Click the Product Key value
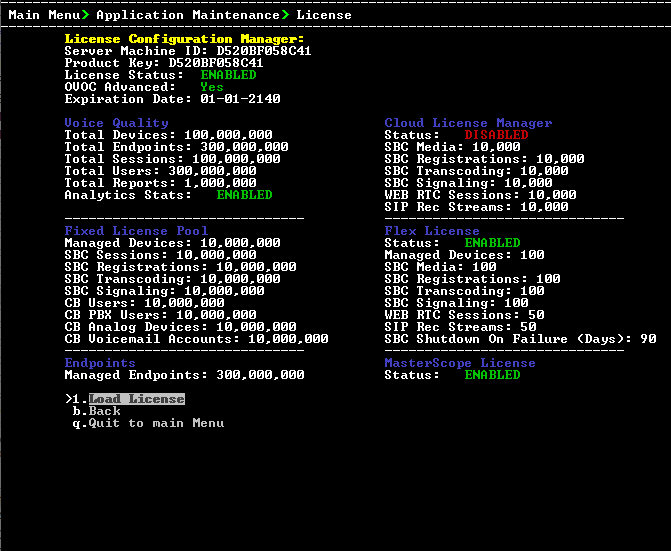 (216, 63)
